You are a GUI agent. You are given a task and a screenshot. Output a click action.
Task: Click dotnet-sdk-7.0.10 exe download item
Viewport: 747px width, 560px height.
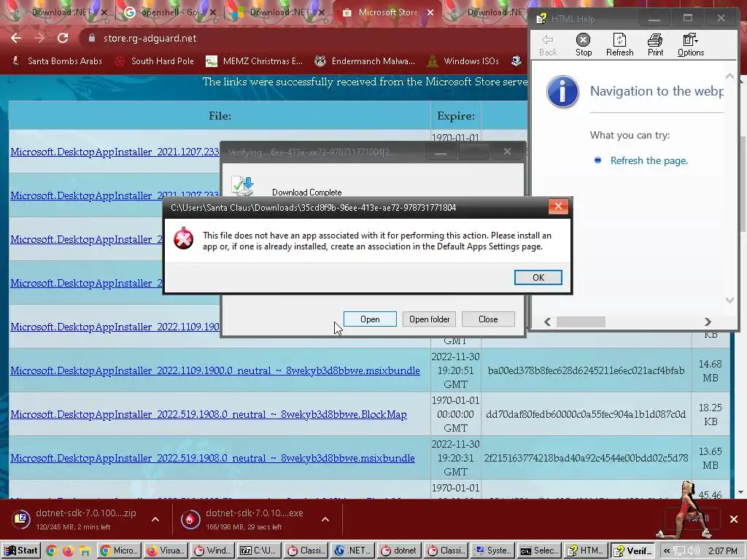coord(245,519)
